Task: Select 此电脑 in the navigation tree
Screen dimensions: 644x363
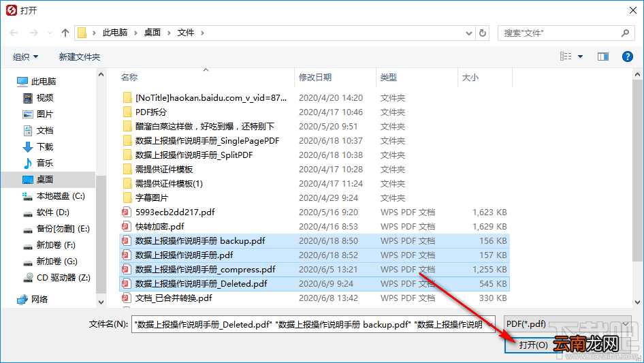Action: [36, 82]
